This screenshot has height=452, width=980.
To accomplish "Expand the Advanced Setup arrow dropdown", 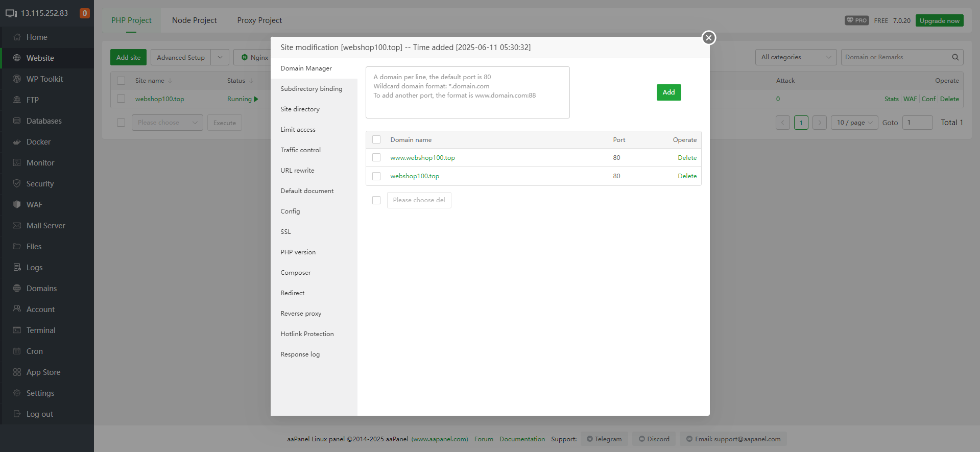I will coord(220,57).
